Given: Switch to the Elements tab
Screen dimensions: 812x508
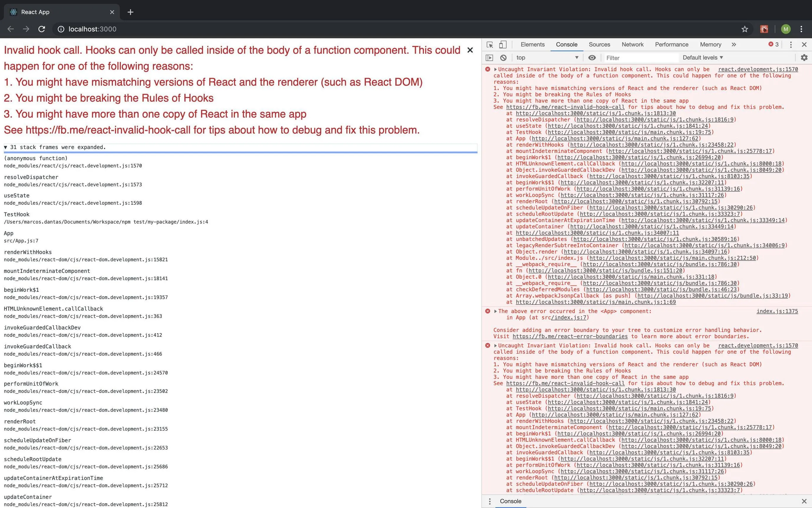Looking at the screenshot, I should [x=532, y=45].
